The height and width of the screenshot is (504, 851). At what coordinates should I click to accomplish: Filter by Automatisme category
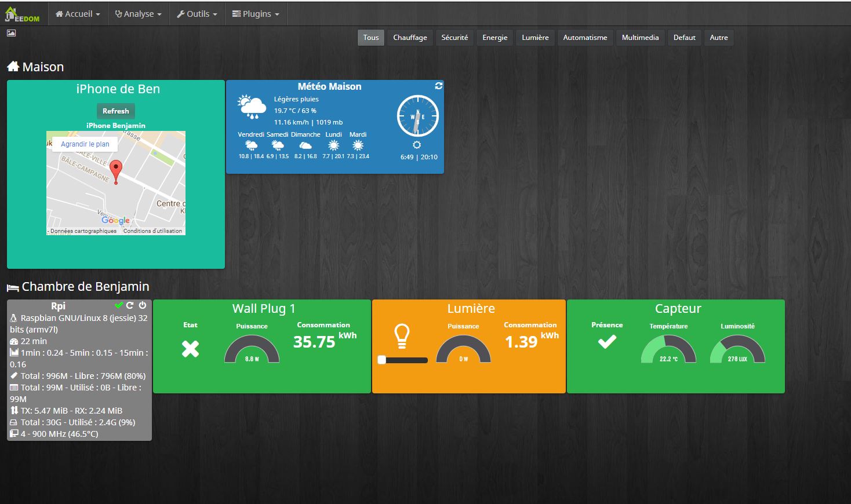click(585, 38)
